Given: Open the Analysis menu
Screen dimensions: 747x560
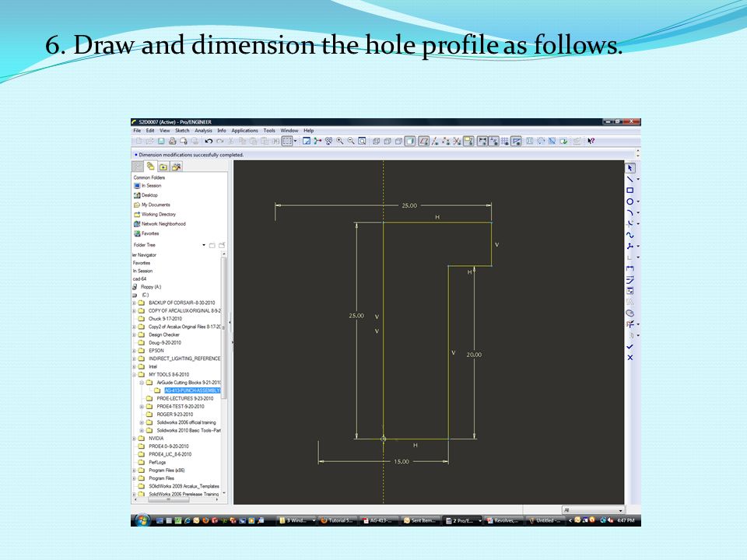Looking at the screenshot, I should 203,131.
